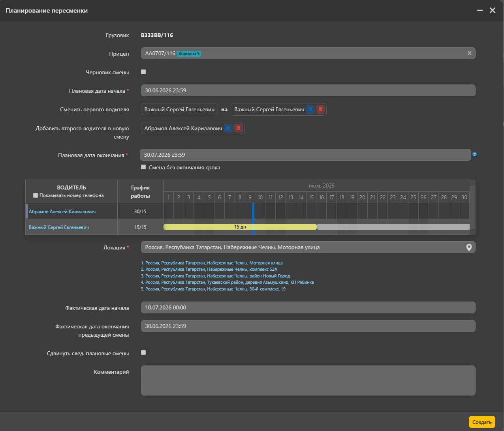Edit second driver Абрамов Алексей Кириллович
Image resolution: width=504 pixels, height=431 pixels.
click(x=228, y=128)
